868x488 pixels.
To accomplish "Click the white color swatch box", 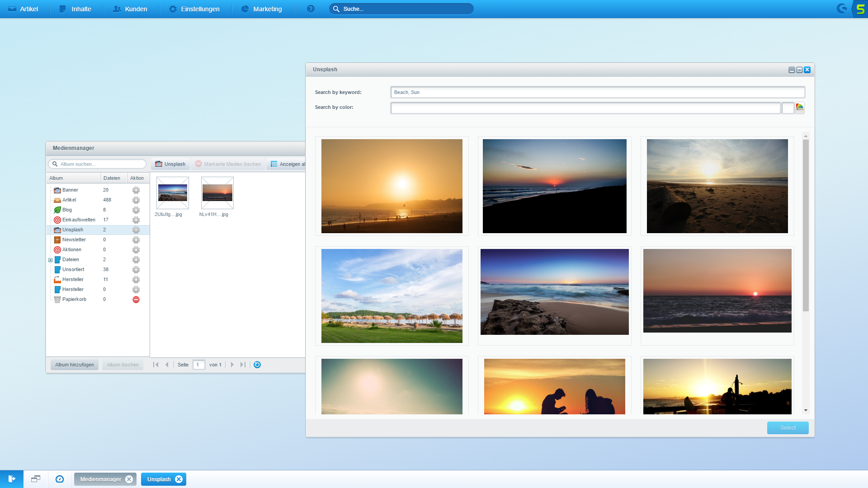I will [788, 108].
